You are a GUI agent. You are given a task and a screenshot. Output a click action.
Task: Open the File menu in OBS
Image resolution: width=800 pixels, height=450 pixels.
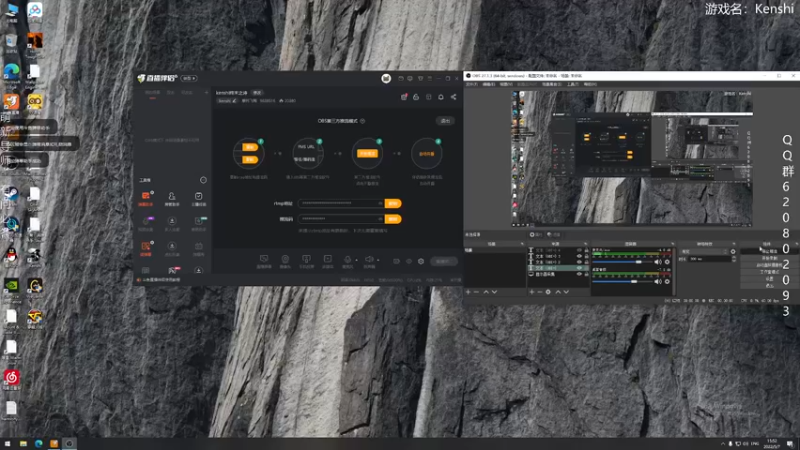coord(471,84)
